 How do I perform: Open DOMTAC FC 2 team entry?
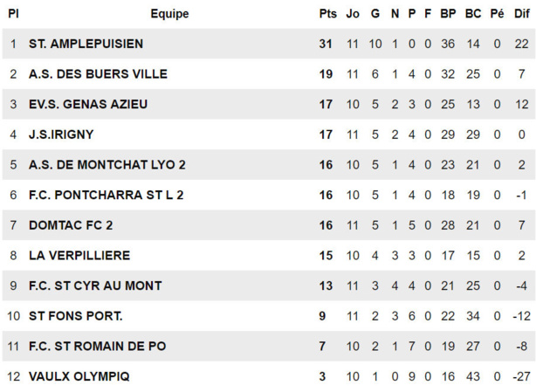(x=71, y=225)
